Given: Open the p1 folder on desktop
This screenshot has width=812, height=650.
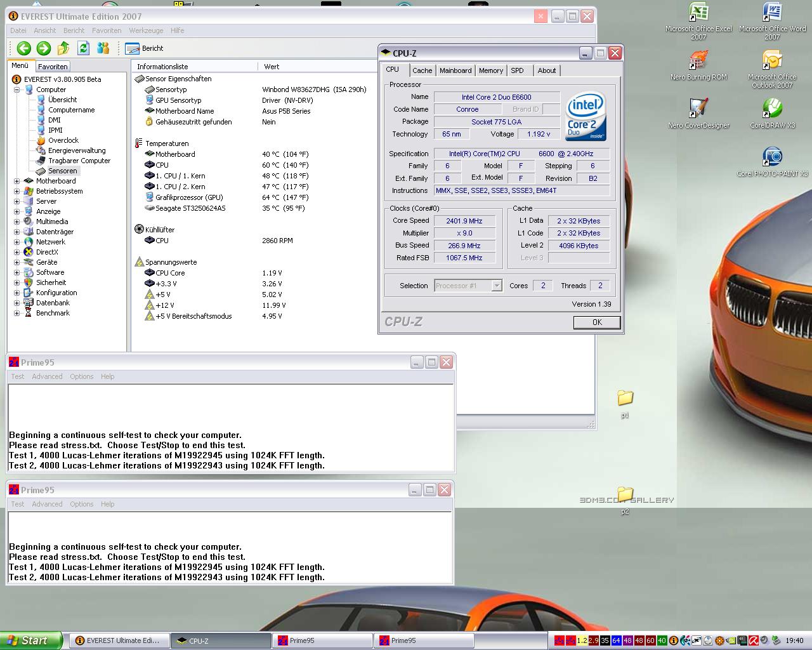Looking at the screenshot, I should [x=625, y=404].
